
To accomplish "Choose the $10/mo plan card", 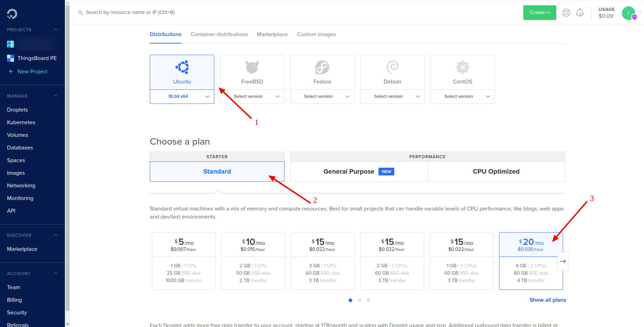I will click(253, 261).
